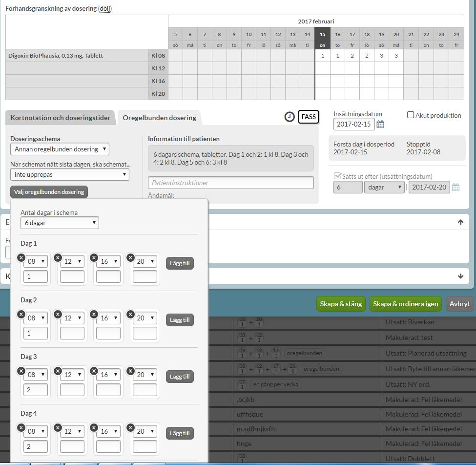Remove the 20 time slot in Dag 4
476x465 pixels.
point(130,428)
